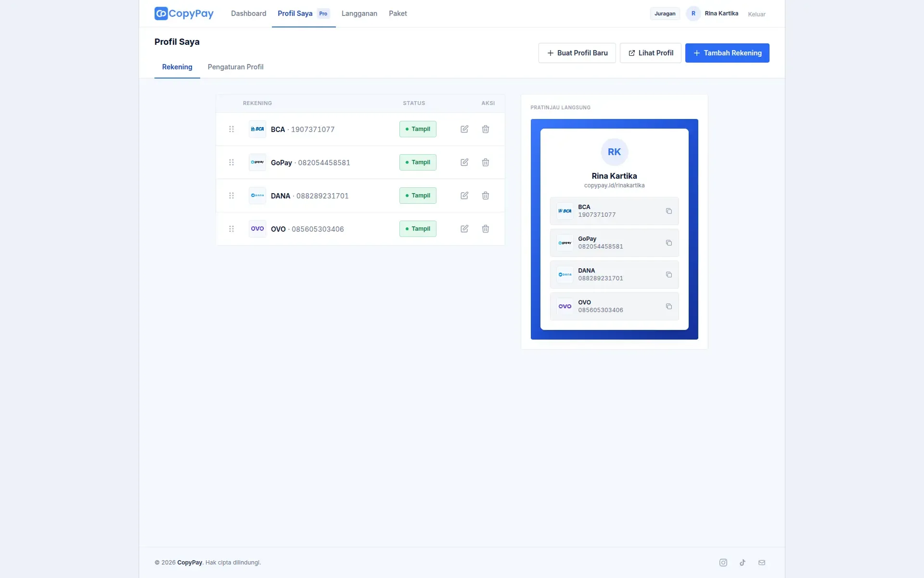Click the Rina Kartika user avatar

click(693, 13)
